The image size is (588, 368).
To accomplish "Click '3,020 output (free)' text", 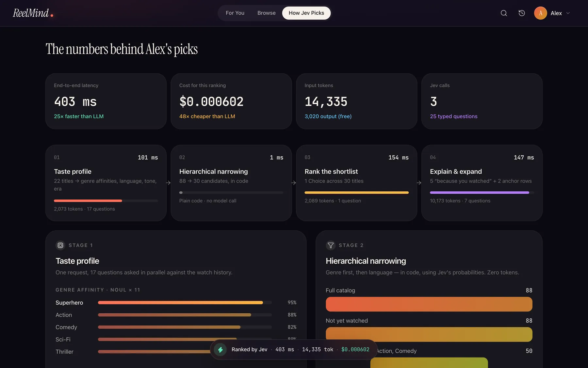I will [x=328, y=116].
